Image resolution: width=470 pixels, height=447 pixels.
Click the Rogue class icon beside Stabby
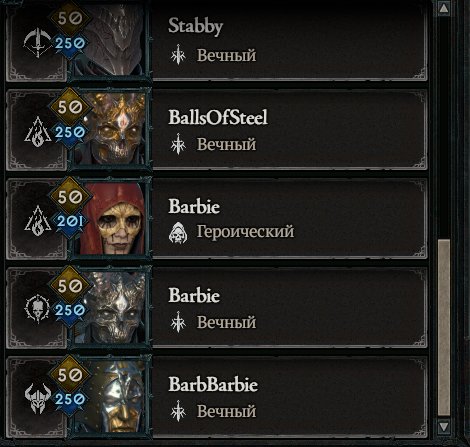37,43
